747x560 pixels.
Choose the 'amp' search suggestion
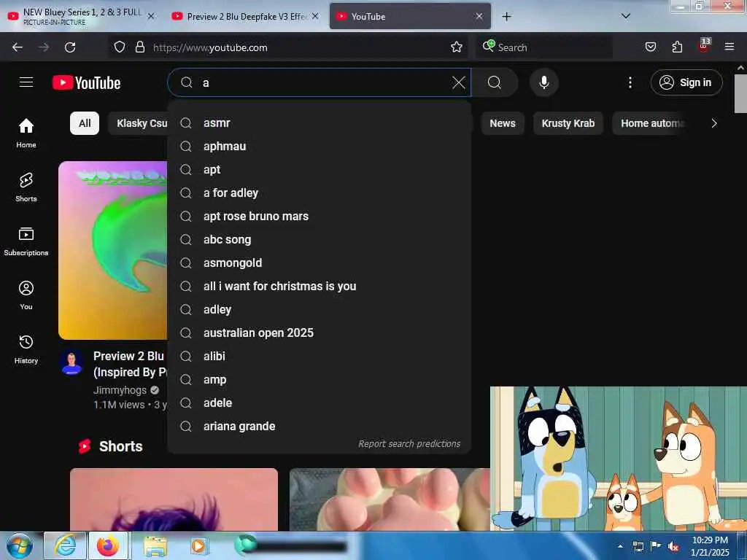click(320, 379)
